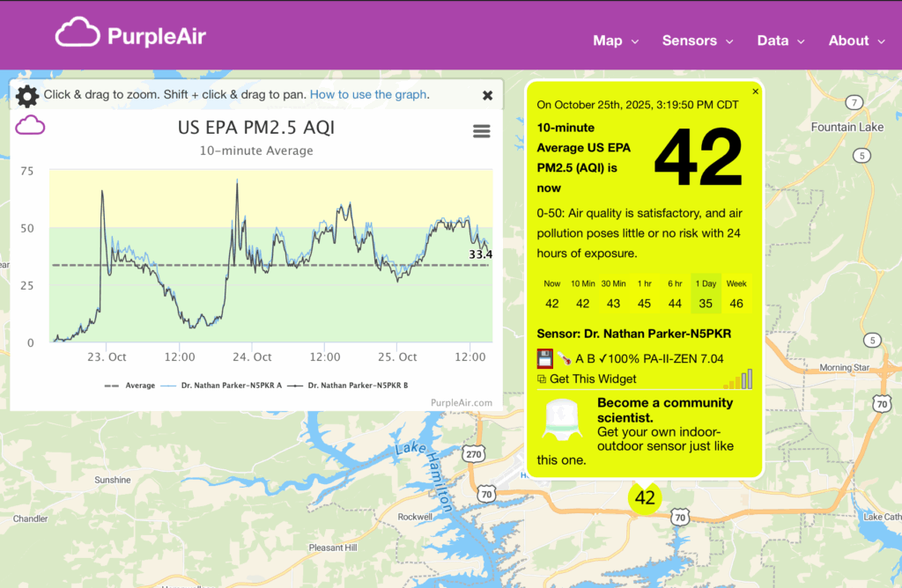Open the 'How to use the graph' link
902x588 pixels.
(x=368, y=94)
